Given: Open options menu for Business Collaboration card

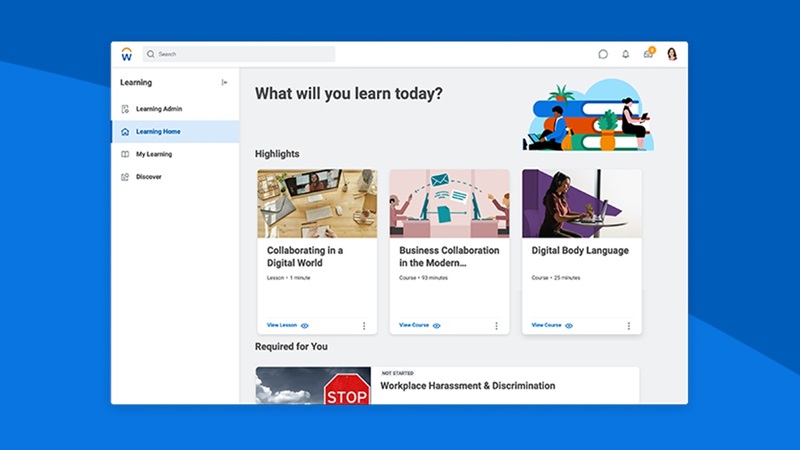Looking at the screenshot, I should (x=496, y=326).
